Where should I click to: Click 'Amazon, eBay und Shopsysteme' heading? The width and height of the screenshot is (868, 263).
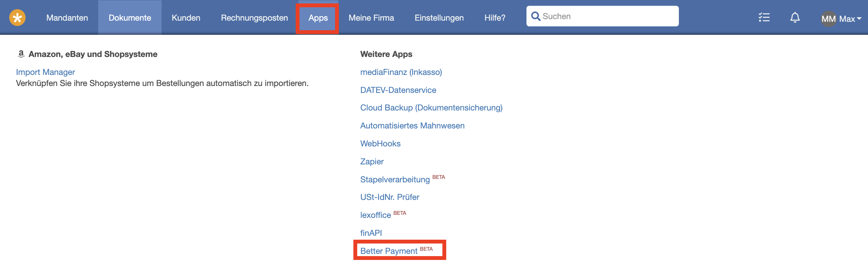pyautogui.click(x=93, y=54)
